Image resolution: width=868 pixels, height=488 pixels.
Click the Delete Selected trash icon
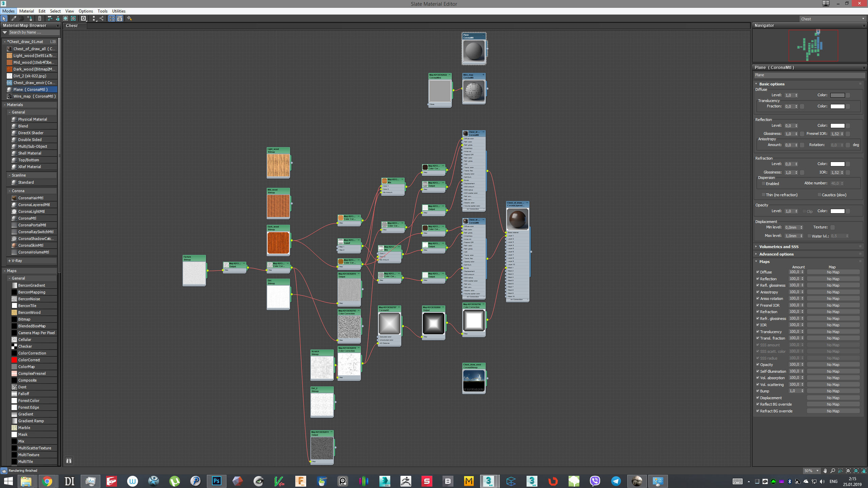pos(40,19)
